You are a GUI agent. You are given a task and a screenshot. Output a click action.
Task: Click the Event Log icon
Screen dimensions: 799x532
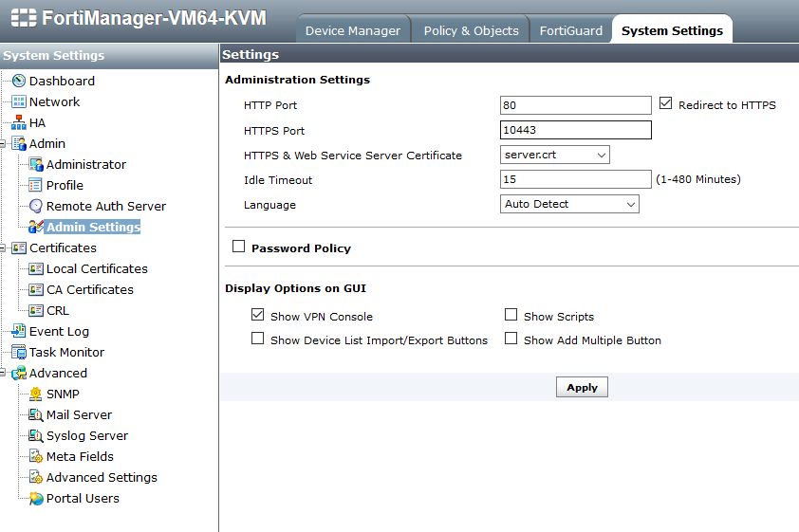[x=19, y=332]
